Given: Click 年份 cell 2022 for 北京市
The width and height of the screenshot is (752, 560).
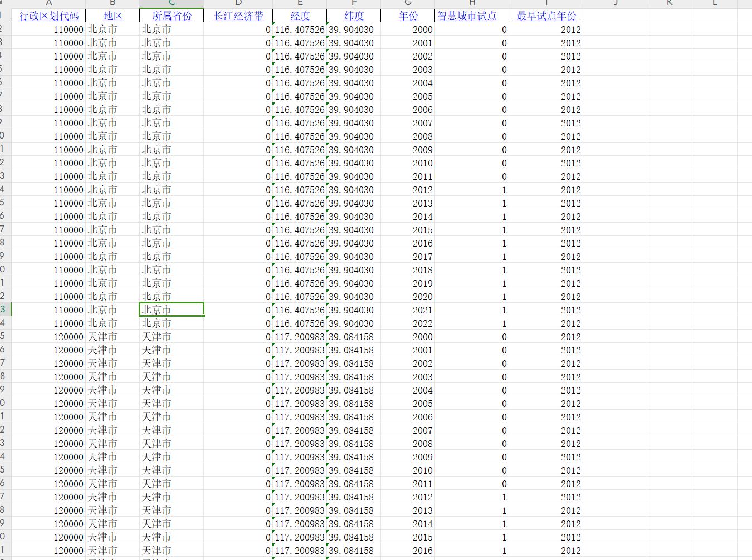Looking at the screenshot, I should click(x=408, y=323).
